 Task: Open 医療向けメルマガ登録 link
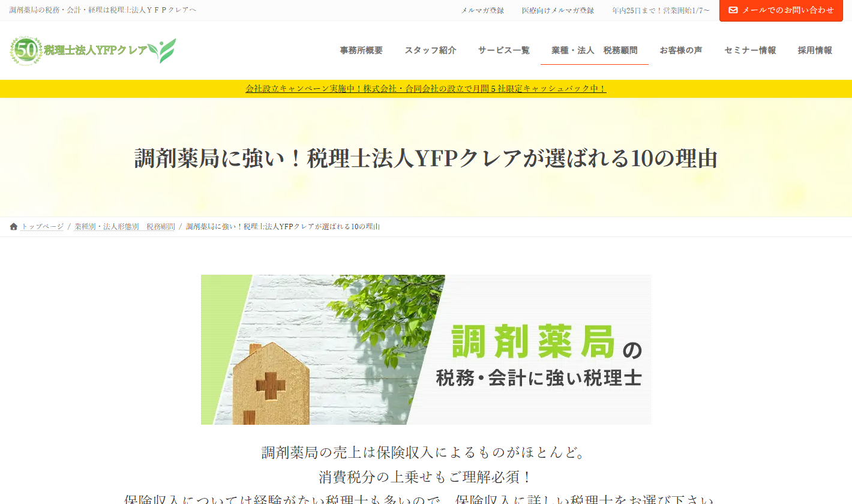coord(558,10)
